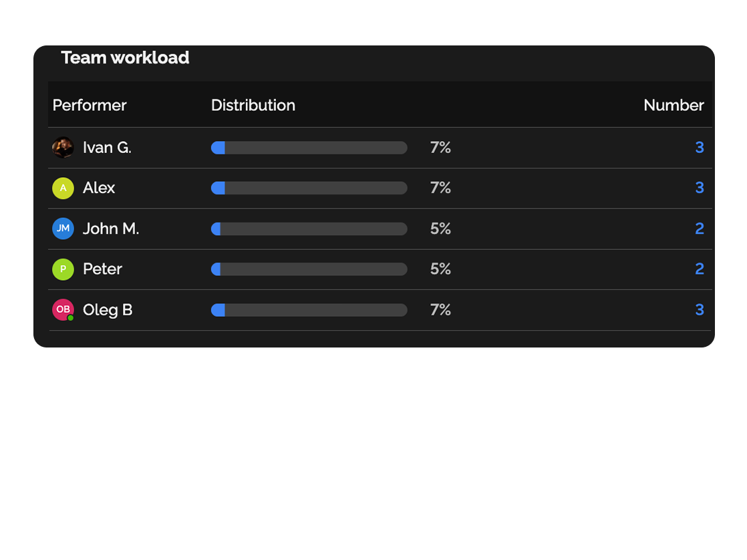Click the green online status dot on Oleg B

pyautogui.click(x=71, y=317)
